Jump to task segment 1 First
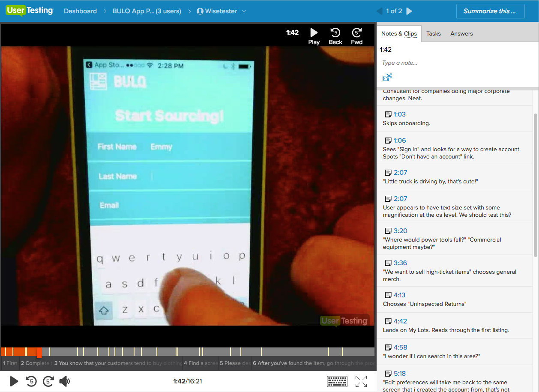This screenshot has height=392, width=539. [x=10, y=363]
